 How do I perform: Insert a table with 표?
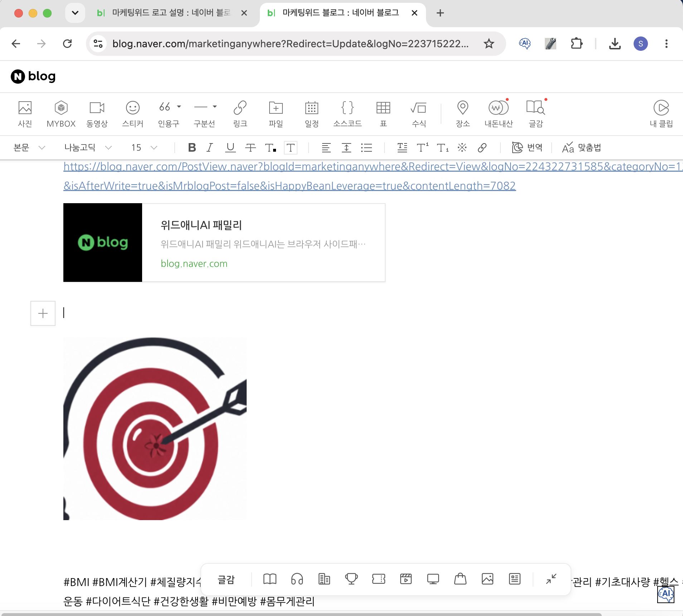tap(383, 114)
